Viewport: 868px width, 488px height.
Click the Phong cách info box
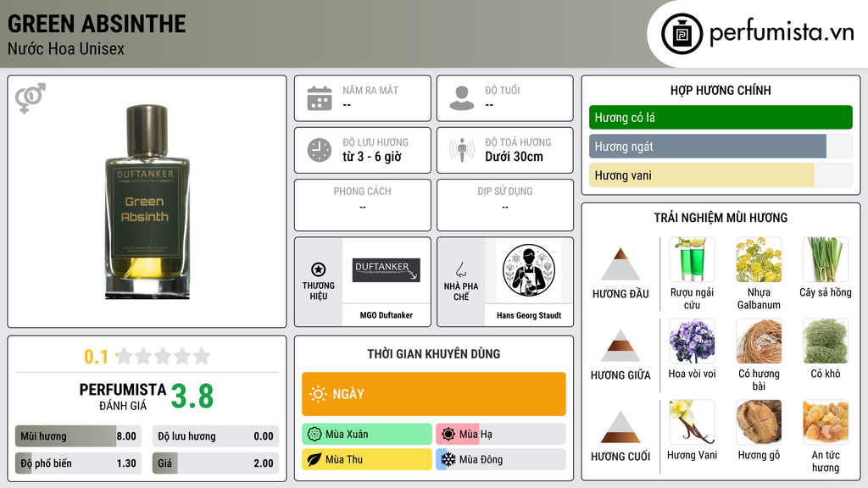363,205
